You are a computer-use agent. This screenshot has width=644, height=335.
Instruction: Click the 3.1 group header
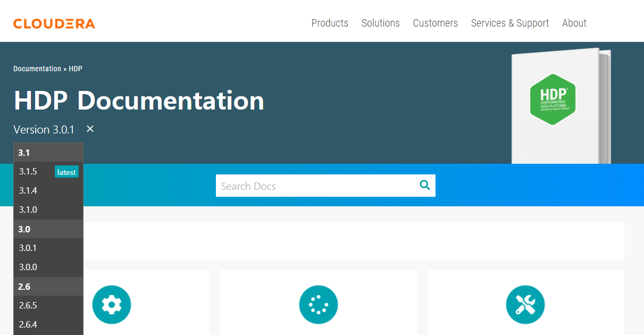pos(48,153)
